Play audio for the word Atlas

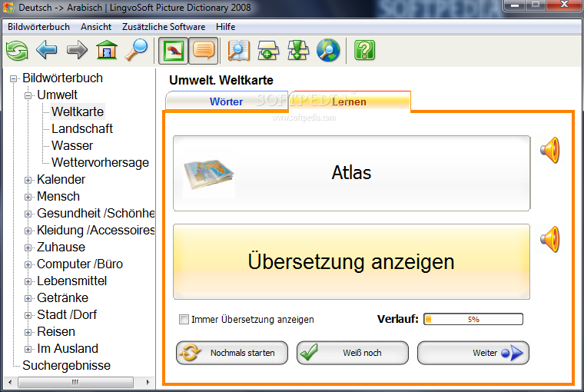[x=550, y=150]
